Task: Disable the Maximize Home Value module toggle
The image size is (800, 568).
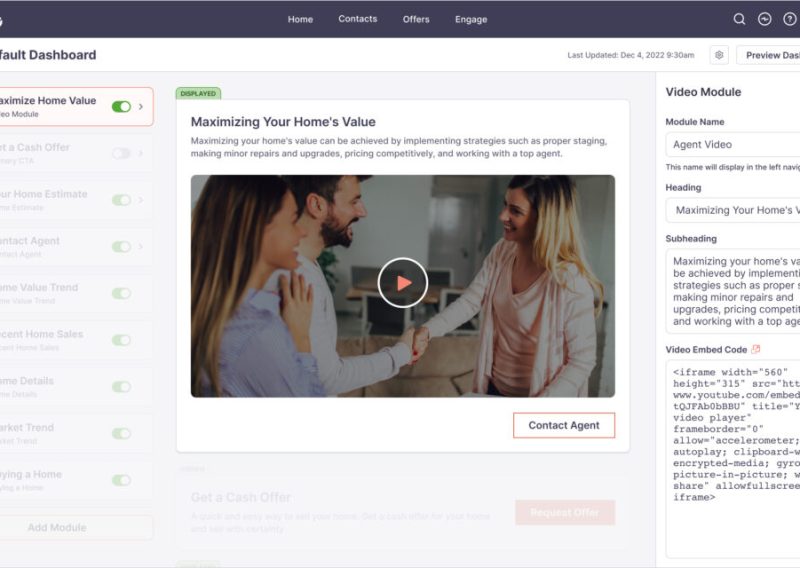Action: click(x=121, y=106)
